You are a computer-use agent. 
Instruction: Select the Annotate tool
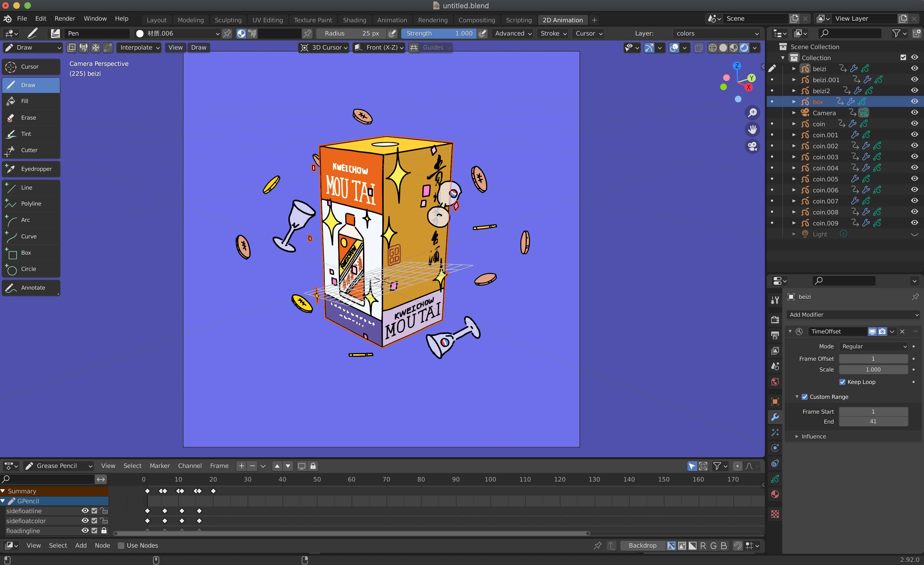click(x=31, y=288)
